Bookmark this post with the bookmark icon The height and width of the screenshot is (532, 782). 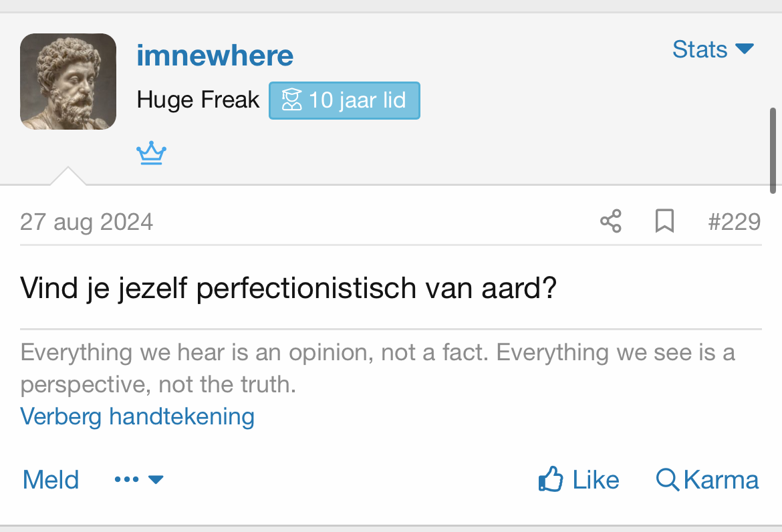tap(664, 221)
